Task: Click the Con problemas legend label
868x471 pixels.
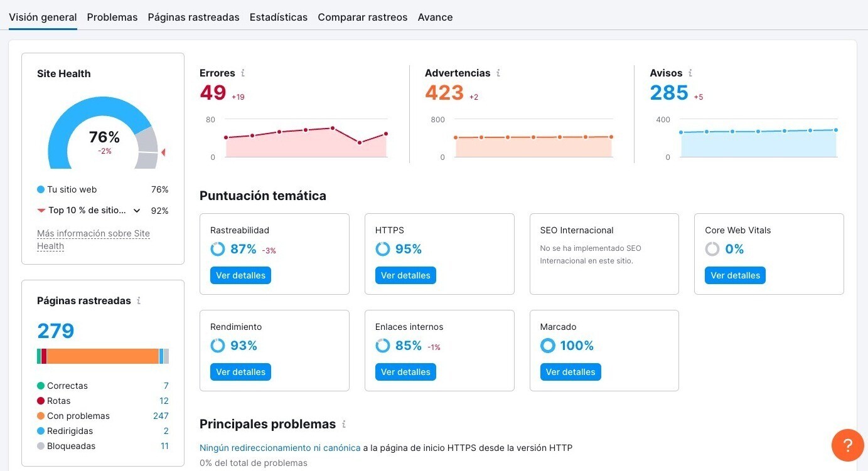Action: 78,416
